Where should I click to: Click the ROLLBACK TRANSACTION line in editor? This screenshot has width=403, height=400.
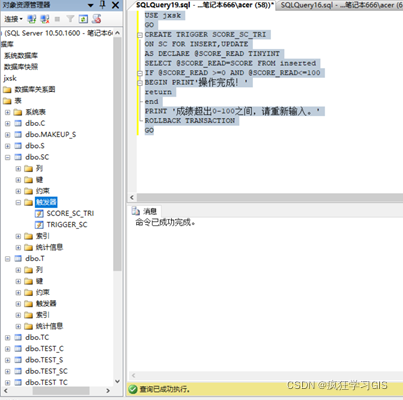(x=190, y=121)
